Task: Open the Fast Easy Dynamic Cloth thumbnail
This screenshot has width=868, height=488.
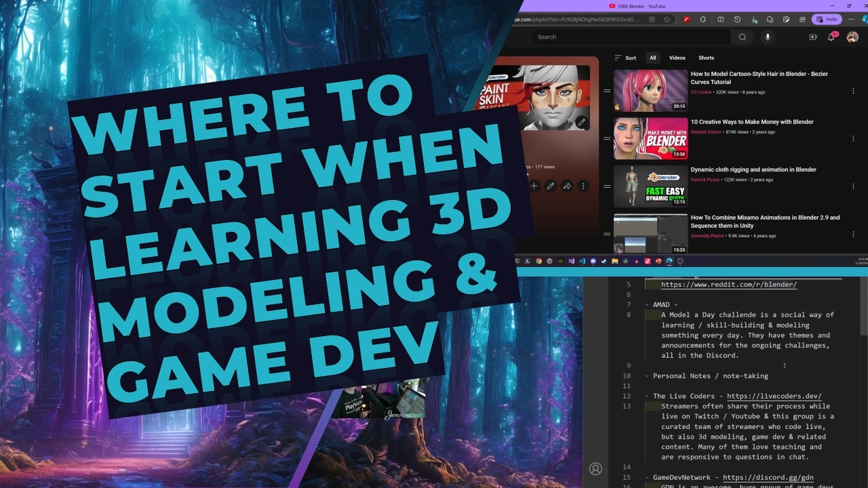Action: point(650,186)
